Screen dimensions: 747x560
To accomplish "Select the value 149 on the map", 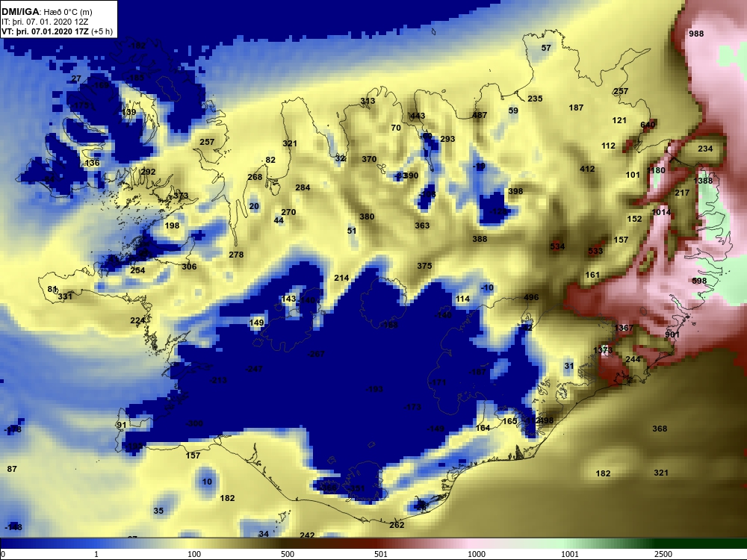I will click(x=256, y=323).
